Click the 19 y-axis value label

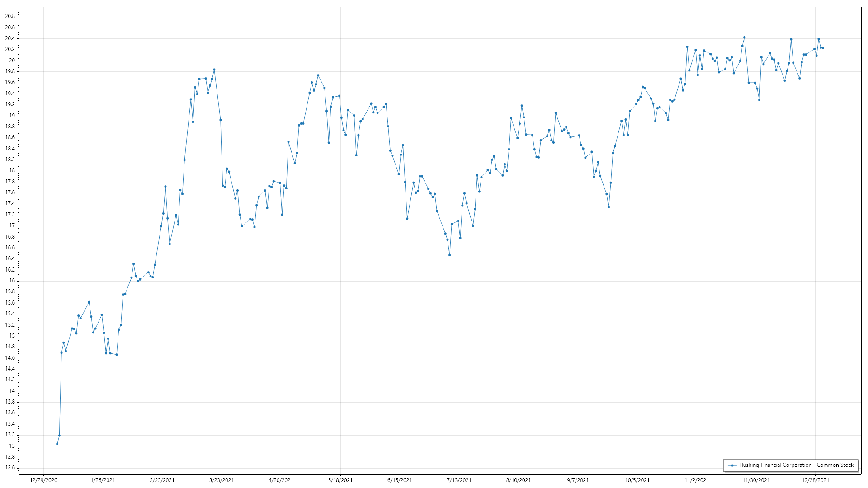(x=12, y=116)
